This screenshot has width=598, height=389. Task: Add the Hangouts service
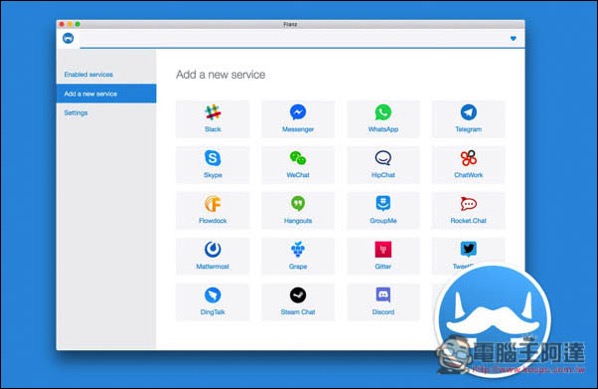click(298, 211)
